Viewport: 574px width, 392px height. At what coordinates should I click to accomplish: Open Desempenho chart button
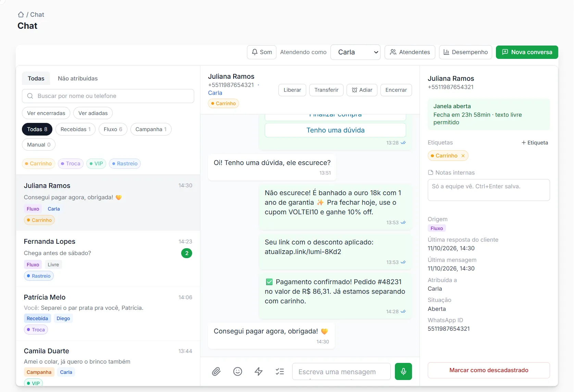[465, 52]
